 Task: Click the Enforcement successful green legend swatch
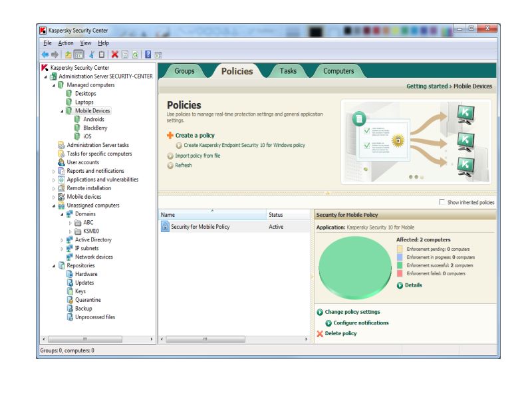click(400, 265)
